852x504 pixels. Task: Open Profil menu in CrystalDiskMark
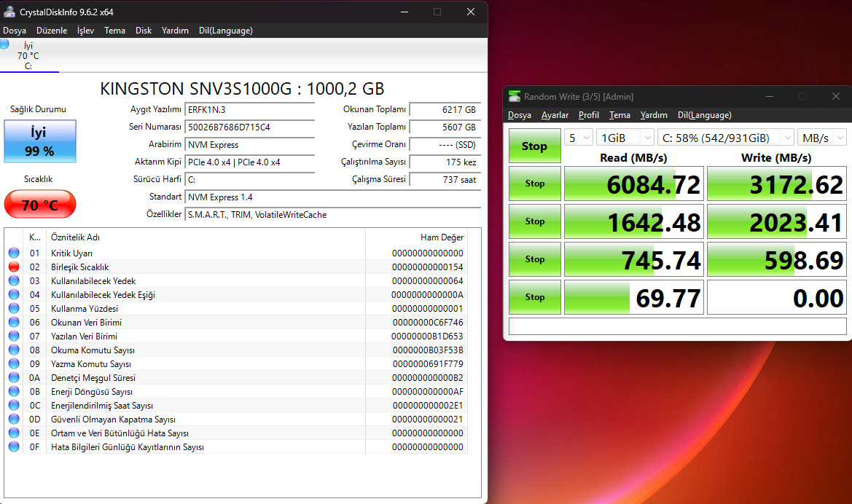click(x=588, y=115)
